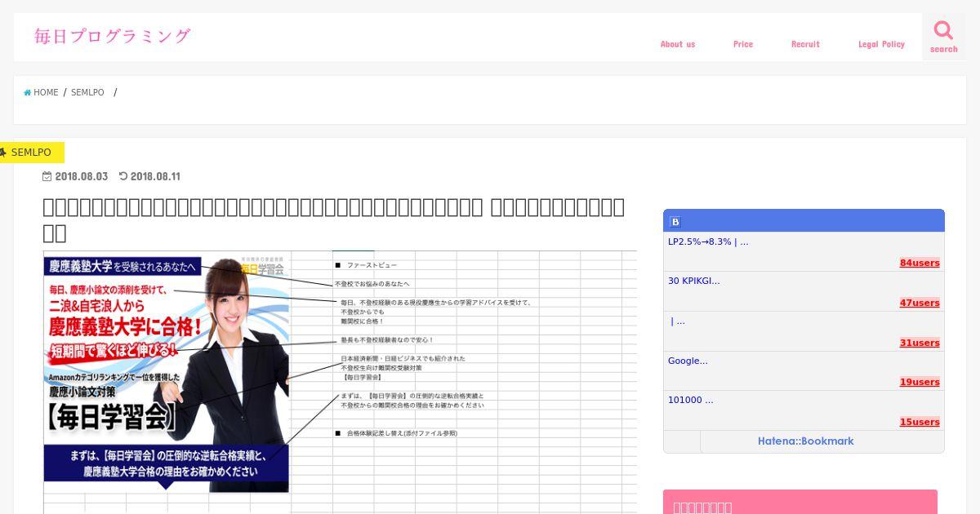980x514 pixels.
Task: Open the Google... bookmark entry
Action: point(688,361)
